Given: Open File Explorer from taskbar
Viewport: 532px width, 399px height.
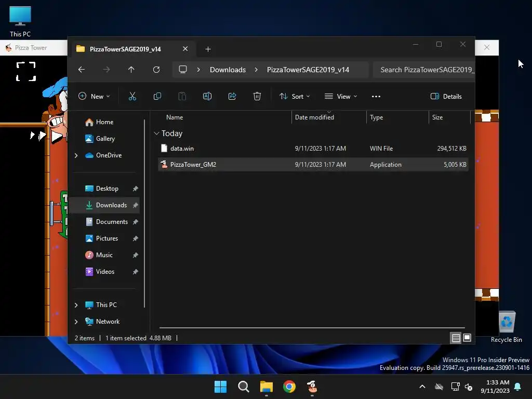Looking at the screenshot, I should tap(267, 387).
